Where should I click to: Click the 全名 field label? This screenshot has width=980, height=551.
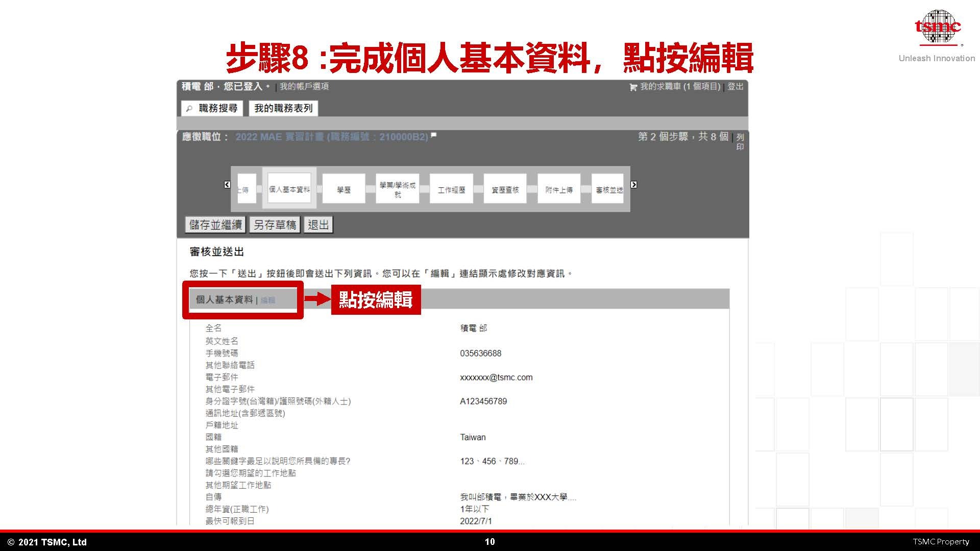(213, 328)
